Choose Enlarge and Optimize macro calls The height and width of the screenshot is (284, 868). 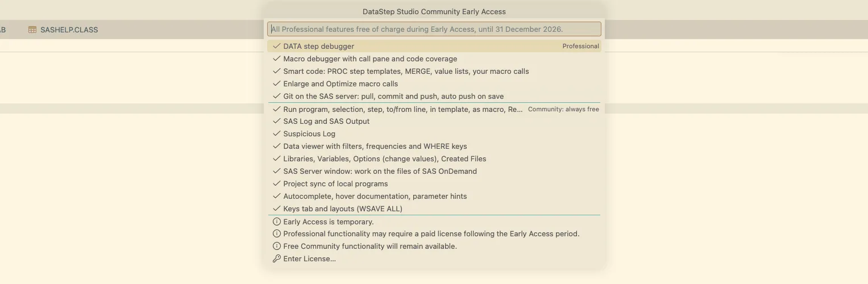434,83
